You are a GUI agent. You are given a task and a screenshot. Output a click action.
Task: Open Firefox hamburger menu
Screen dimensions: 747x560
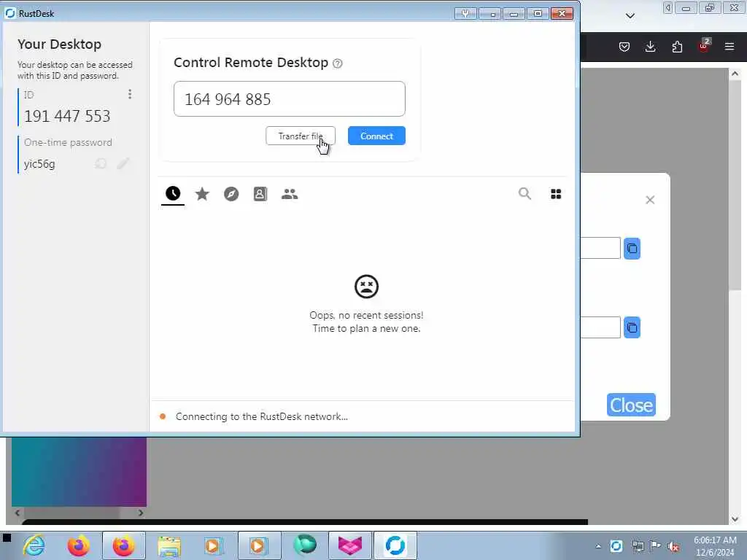729,47
